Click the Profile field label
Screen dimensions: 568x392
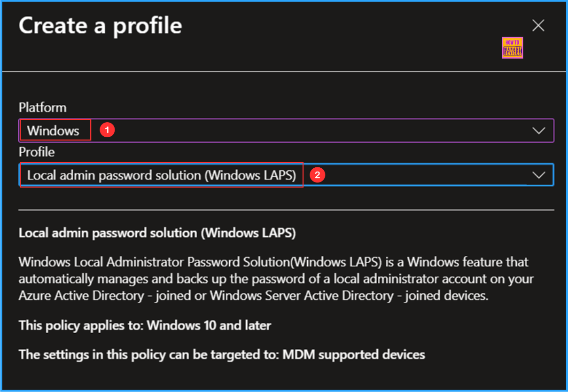pyautogui.click(x=36, y=152)
